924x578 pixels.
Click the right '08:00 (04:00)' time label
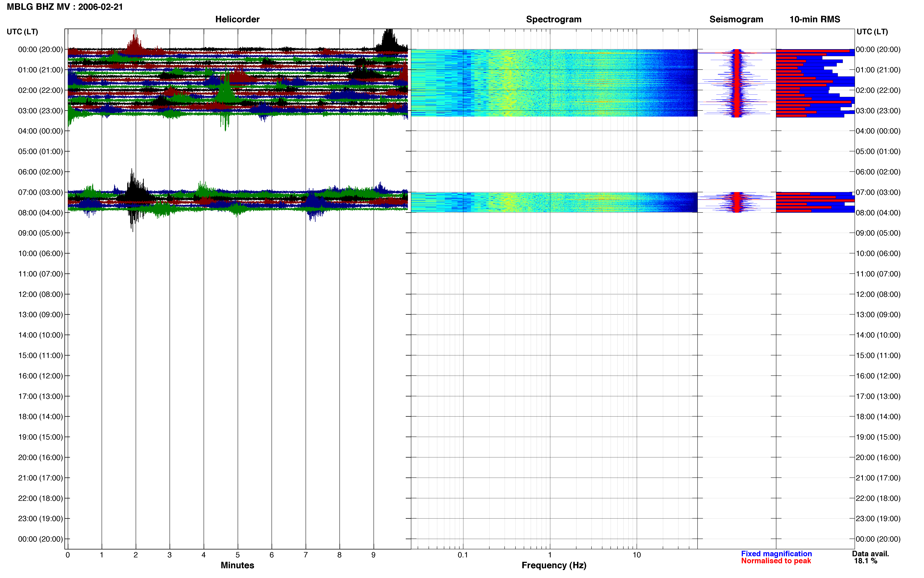click(878, 212)
